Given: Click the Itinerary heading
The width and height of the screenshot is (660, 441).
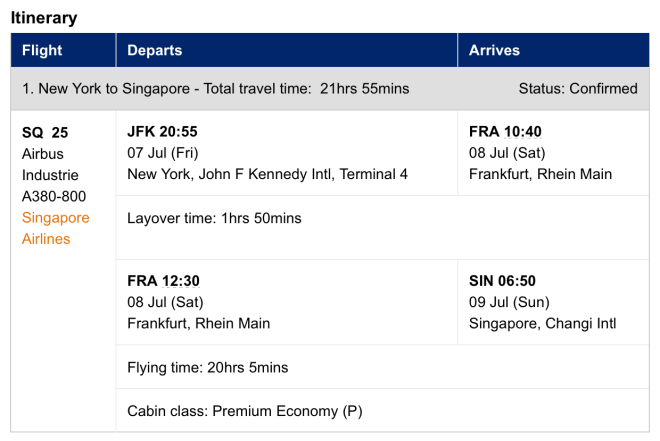Looking at the screenshot, I should (x=43, y=18).
